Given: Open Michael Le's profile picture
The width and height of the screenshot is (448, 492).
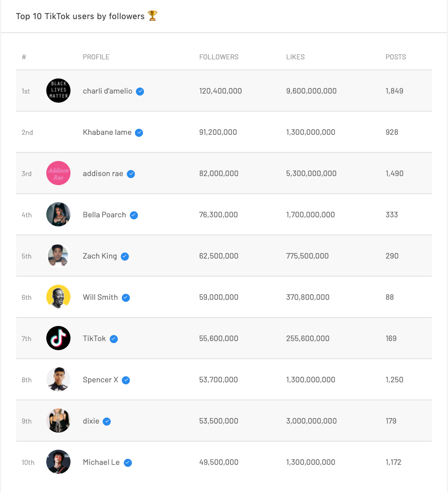Looking at the screenshot, I should [x=58, y=462].
